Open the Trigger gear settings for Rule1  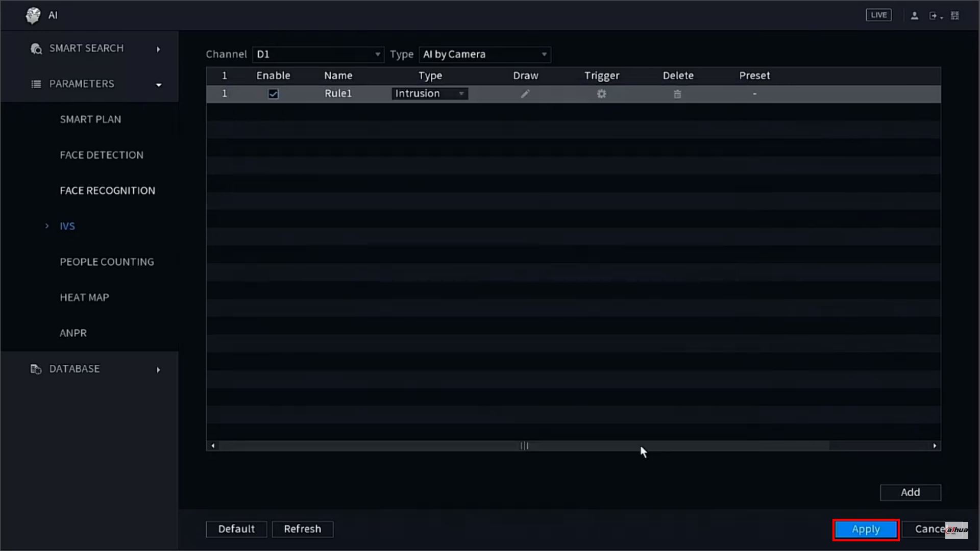tap(602, 94)
